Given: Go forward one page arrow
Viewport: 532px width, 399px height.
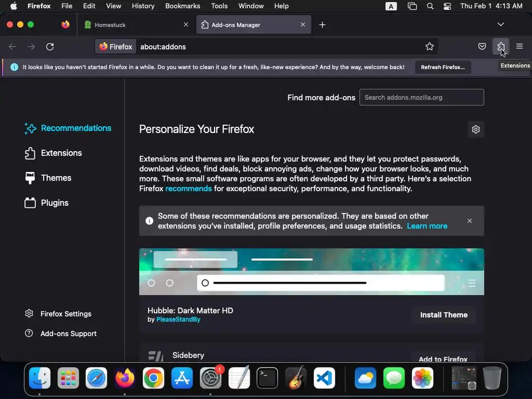Looking at the screenshot, I should coord(31,46).
